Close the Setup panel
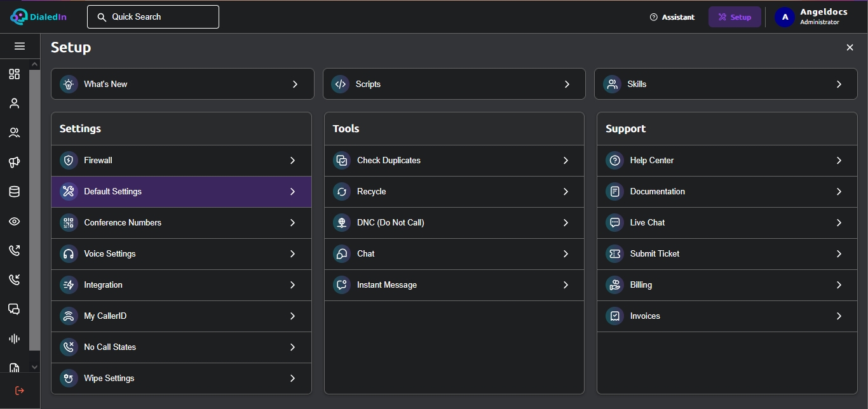The image size is (868, 409). point(850,48)
